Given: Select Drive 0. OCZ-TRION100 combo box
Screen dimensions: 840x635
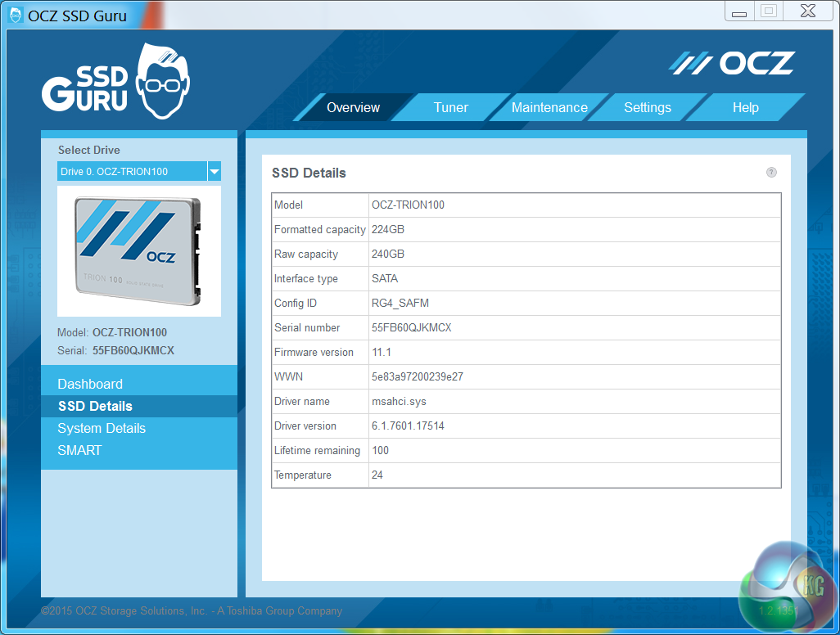Looking at the screenshot, I should [138, 172].
